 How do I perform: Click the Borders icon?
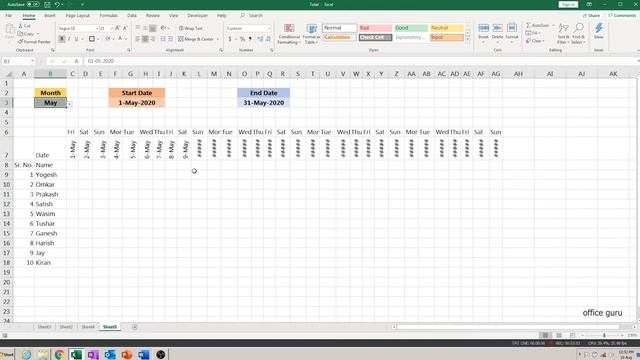tap(92, 39)
